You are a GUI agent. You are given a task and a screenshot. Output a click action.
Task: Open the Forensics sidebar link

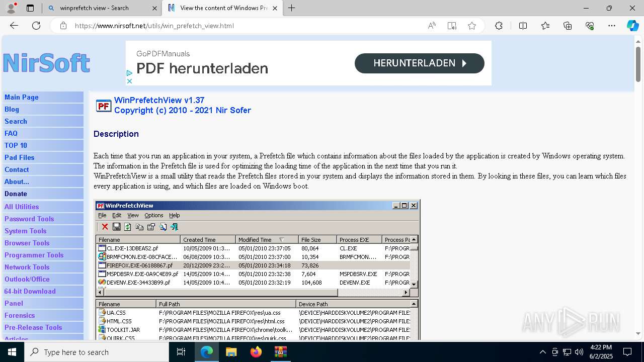(20, 315)
